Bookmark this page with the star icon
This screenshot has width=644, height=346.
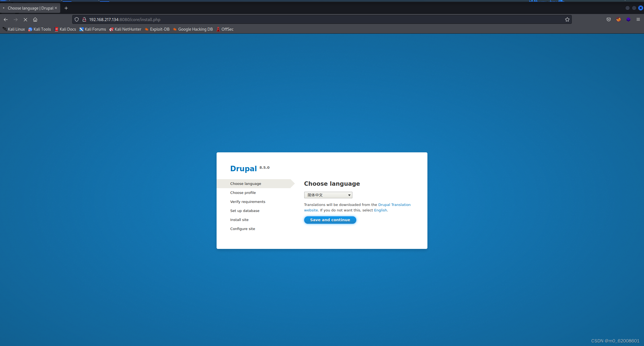567,19
